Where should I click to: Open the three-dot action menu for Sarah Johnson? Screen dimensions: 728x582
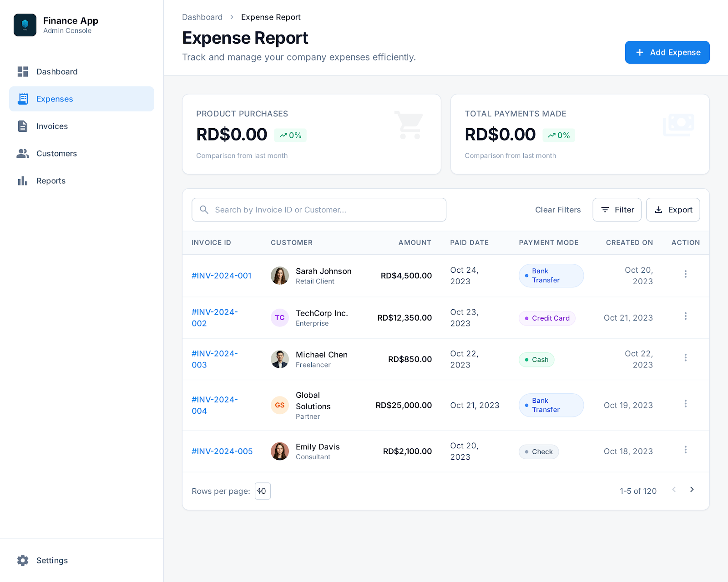(x=685, y=274)
